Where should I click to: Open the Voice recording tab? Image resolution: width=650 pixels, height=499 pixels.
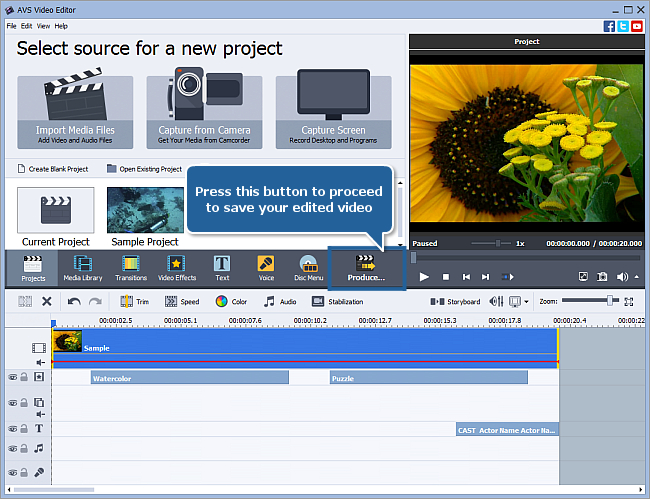click(266, 268)
